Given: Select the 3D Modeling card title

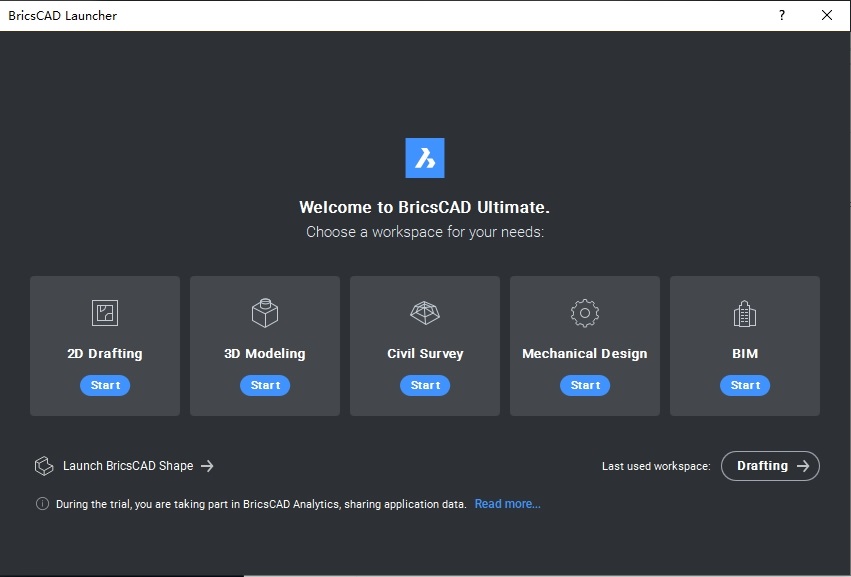Looking at the screenshot, I should click(x=265, y=353).
